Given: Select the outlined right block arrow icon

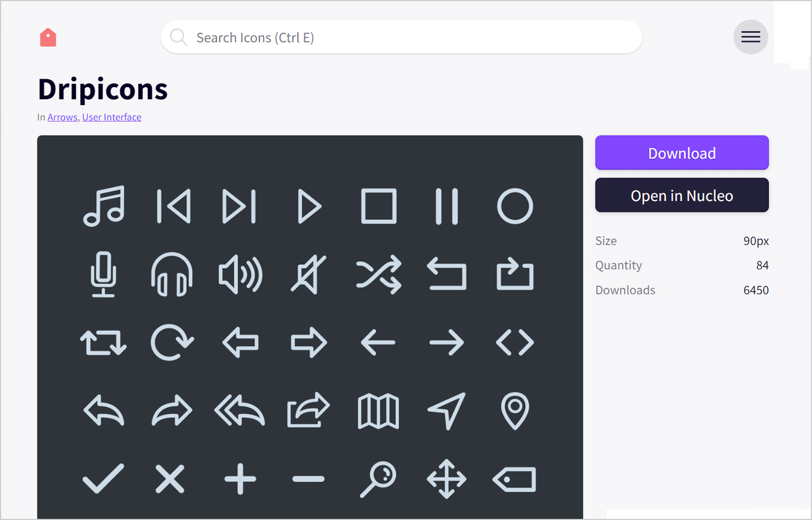Looking at the screenshot, I should 309,342.
